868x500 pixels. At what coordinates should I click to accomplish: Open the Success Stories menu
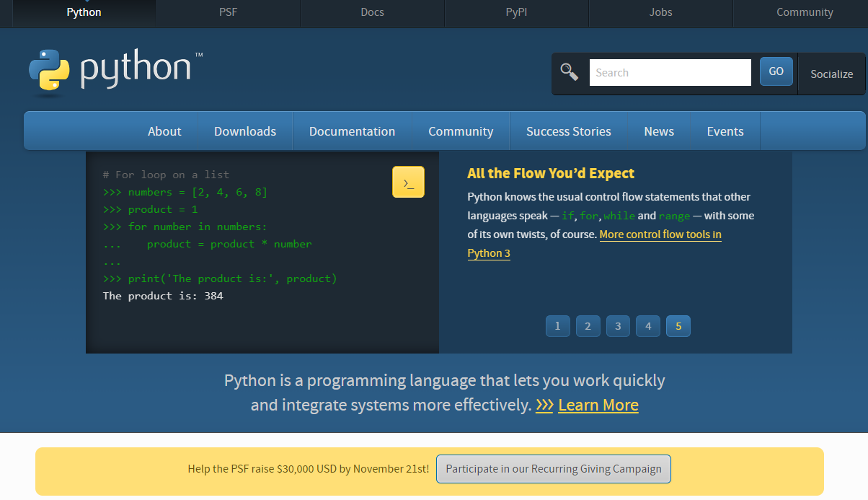(x=569, y=131)
